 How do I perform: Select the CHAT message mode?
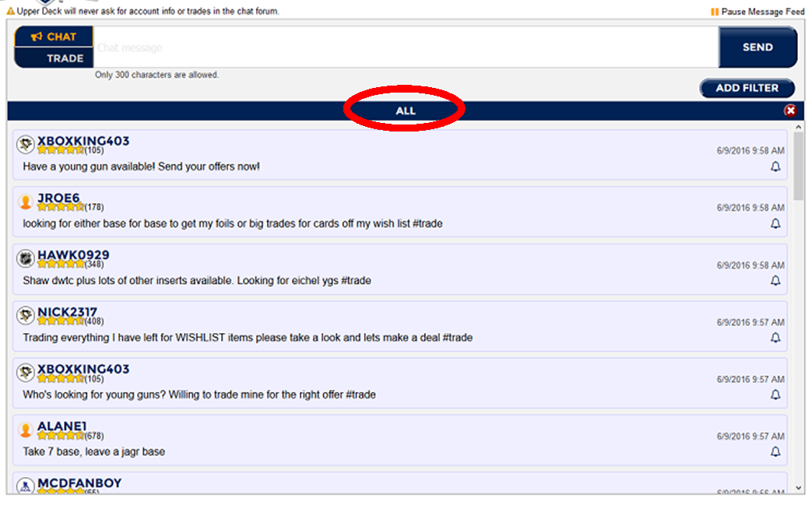click(54, 37)
